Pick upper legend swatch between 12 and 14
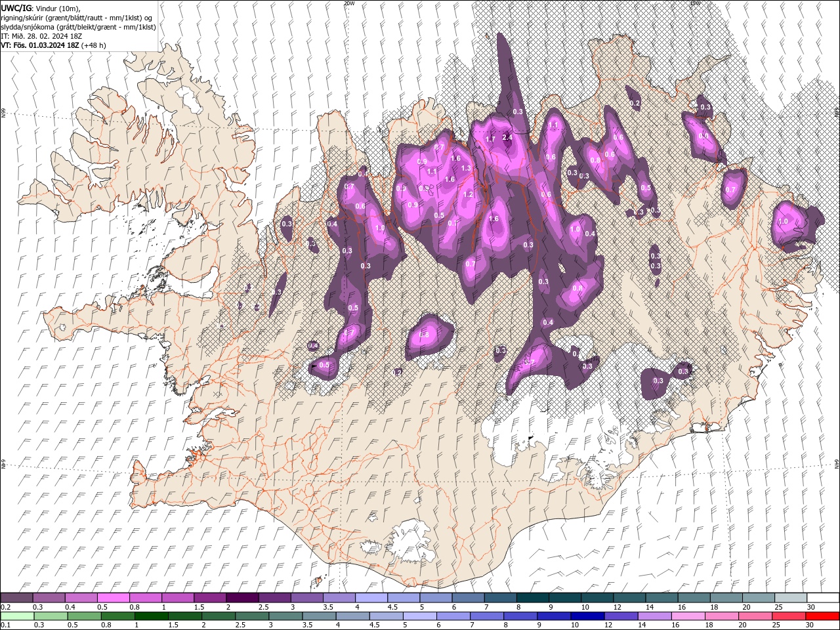The height and width of the screenshot is (630, 840). coord(629,598)
